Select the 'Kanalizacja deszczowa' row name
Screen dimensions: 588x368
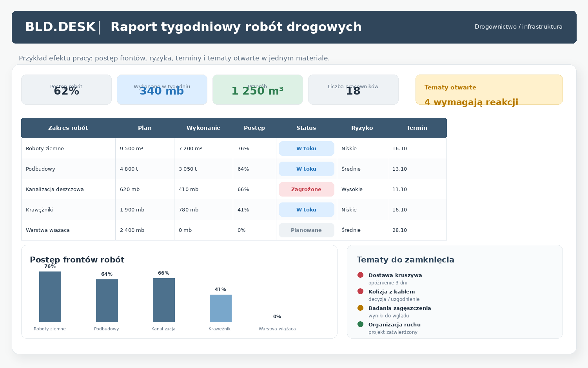55,189
